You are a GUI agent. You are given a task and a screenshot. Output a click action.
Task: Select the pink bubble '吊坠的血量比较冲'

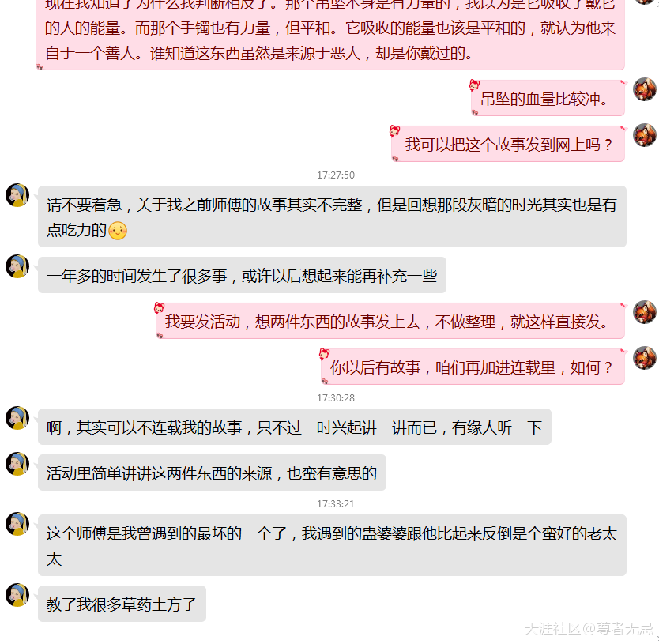pos(548,98)
